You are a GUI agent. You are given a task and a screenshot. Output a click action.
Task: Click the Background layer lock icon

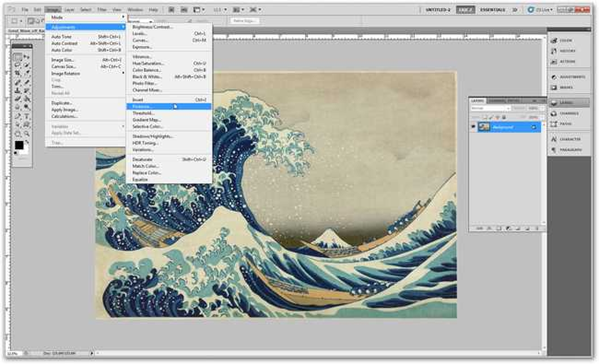534,127
